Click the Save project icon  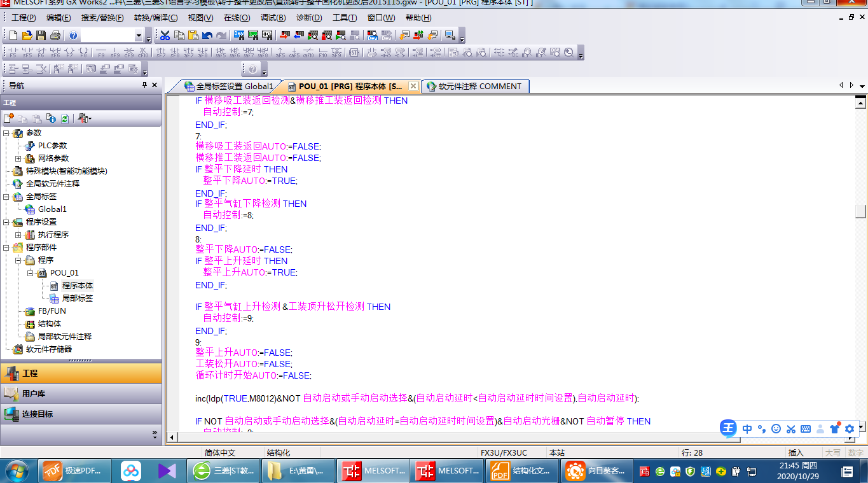[41, 36]
